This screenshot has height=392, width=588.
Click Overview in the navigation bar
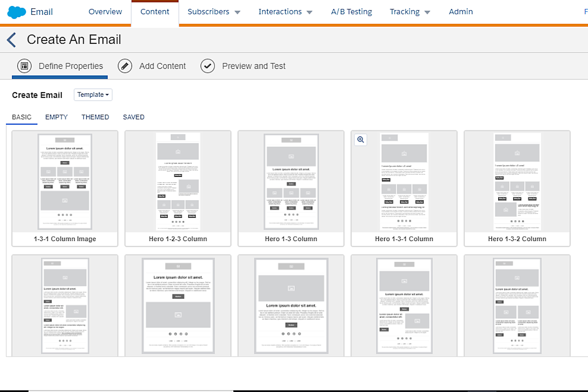(x=105, y=12)
